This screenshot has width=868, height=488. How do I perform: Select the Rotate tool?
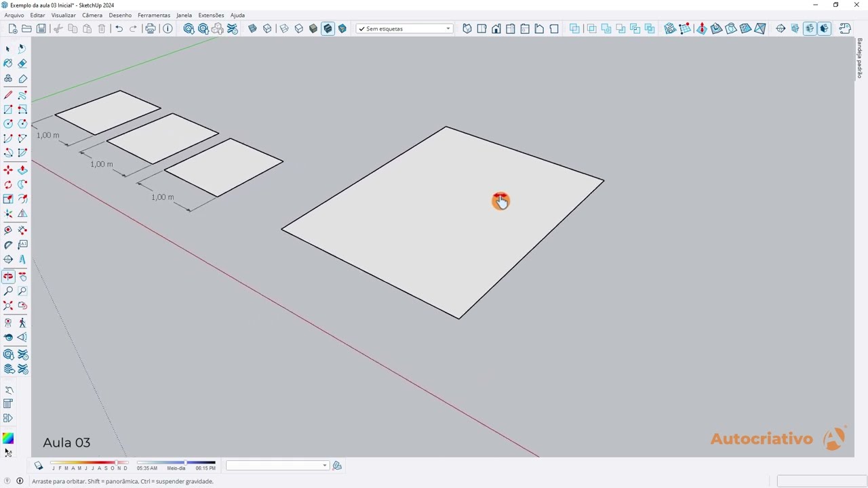(8, 184)
